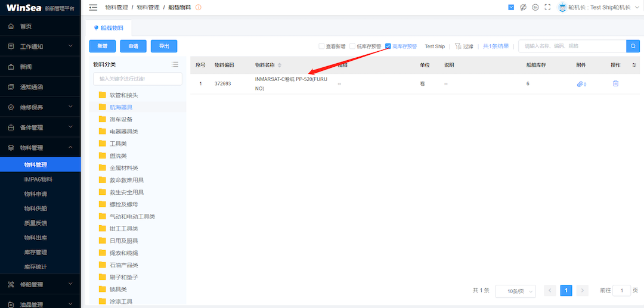Viewport: 644px width, 308px height.
Task: Open the column settings icon in table header
Action: [634, 65]
